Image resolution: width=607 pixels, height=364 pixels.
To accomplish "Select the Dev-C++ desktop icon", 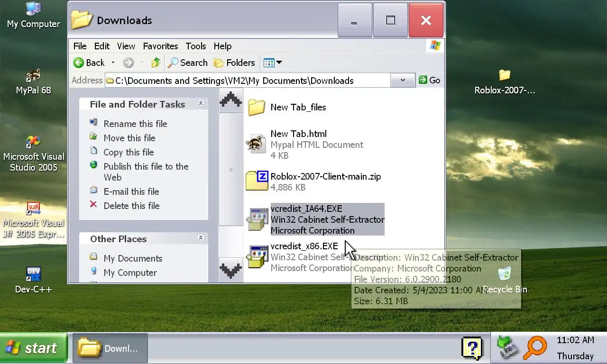I will click(33, 280).
